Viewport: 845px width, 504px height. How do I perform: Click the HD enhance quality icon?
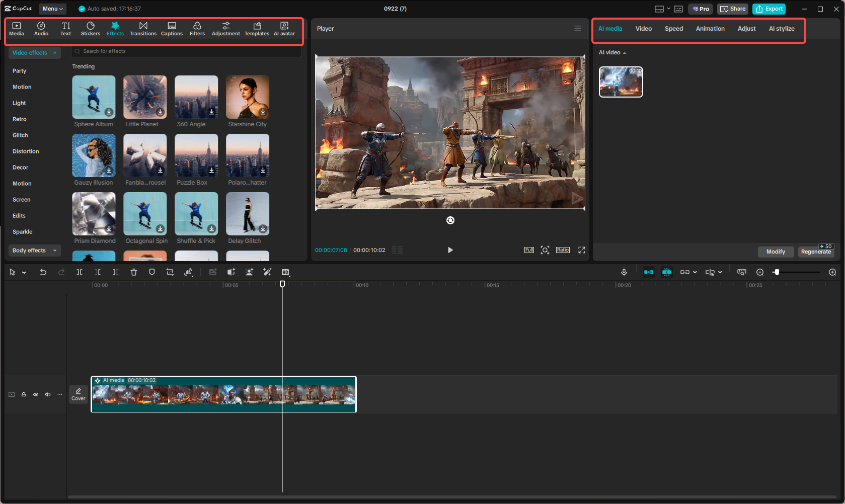point(285,272)
